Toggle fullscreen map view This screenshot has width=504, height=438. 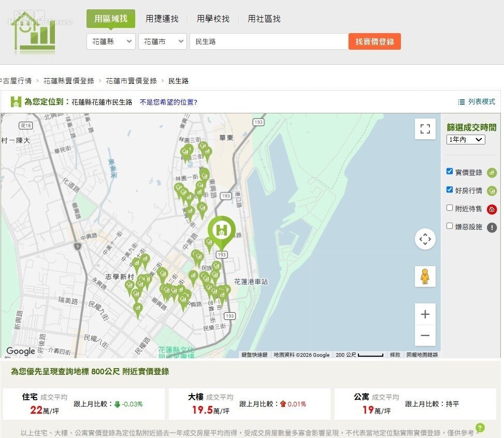[x=425, y=129]
